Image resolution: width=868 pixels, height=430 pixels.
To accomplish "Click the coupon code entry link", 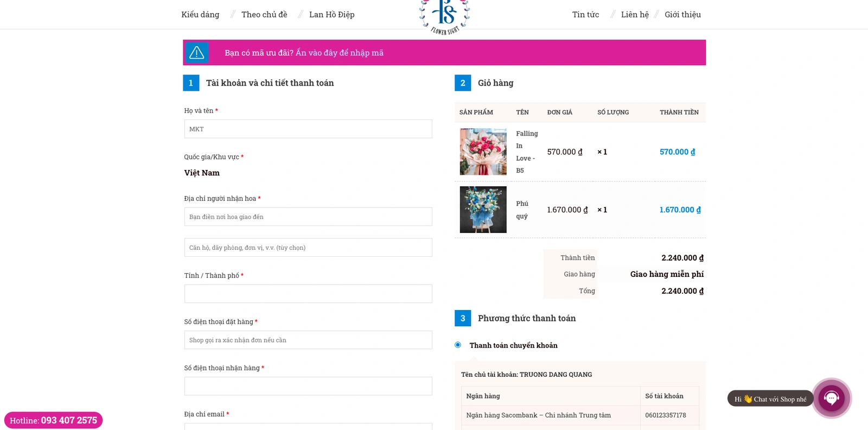I will (x=339, y=53).
